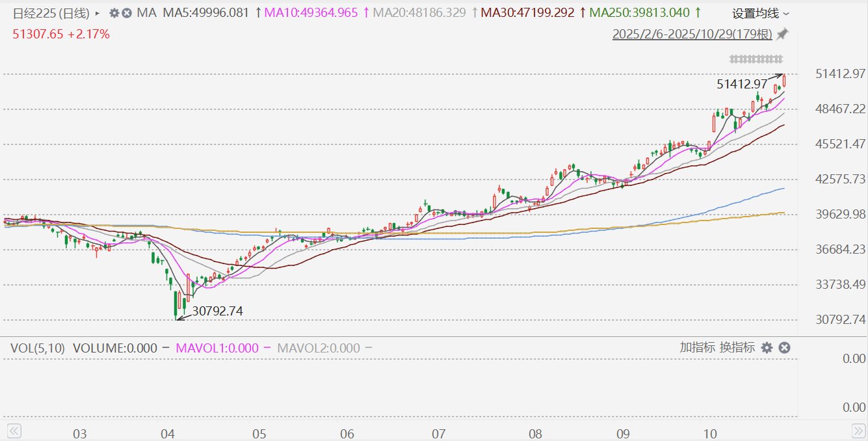The width and height of the screenshot is (868, 441).
Task: Click the 07 month marker on time axis
Action: (x=438, y=433)
